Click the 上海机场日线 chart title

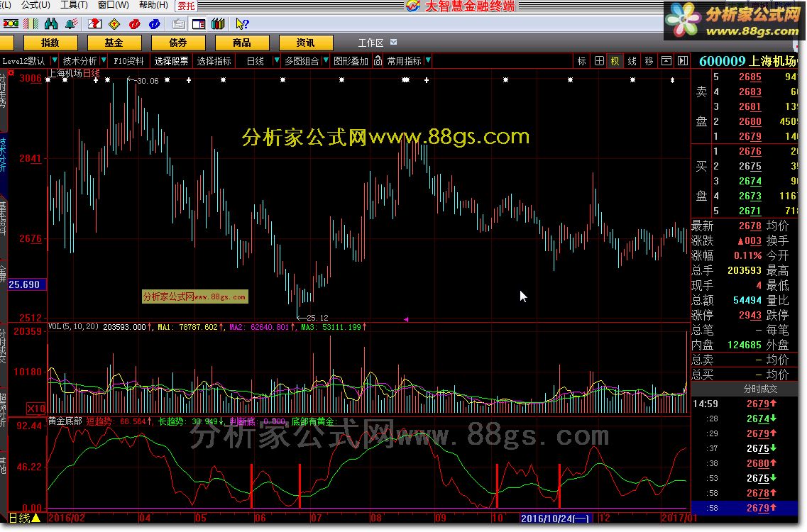75,73
